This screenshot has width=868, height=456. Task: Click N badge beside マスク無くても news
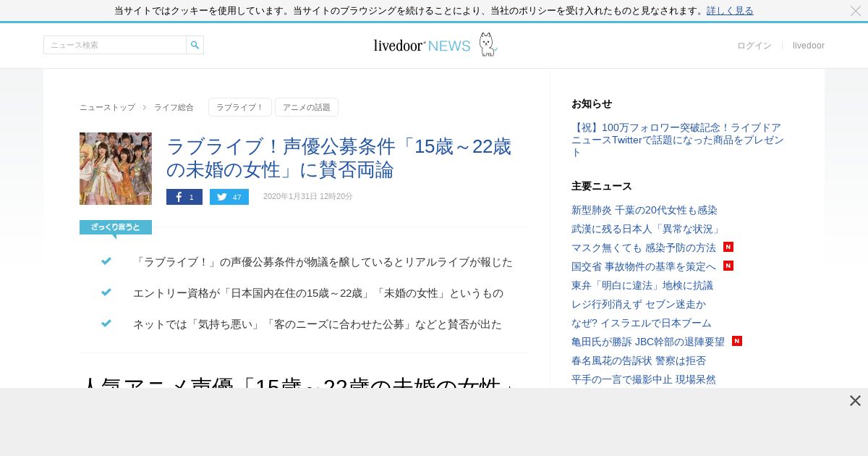[x=728, y=247]
